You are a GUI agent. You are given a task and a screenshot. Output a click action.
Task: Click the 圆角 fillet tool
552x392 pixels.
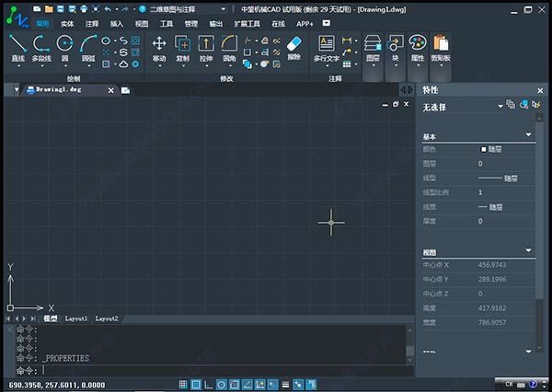pos(229,48)
